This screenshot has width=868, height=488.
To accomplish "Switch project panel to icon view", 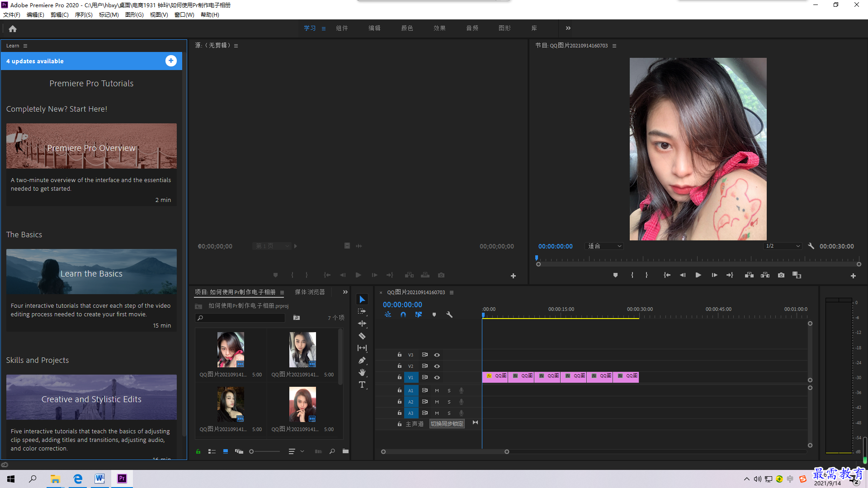I will [x=226, y=451].
